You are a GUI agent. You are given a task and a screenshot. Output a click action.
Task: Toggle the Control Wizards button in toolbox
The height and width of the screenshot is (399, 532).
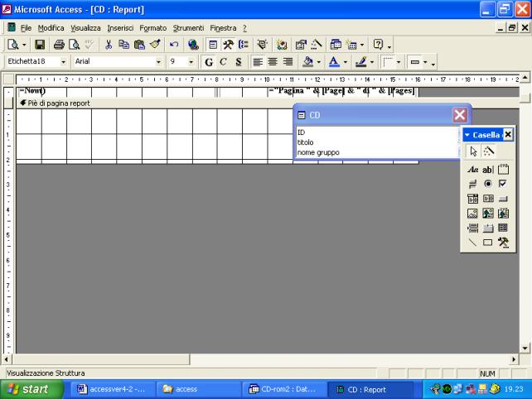[489, 151]
